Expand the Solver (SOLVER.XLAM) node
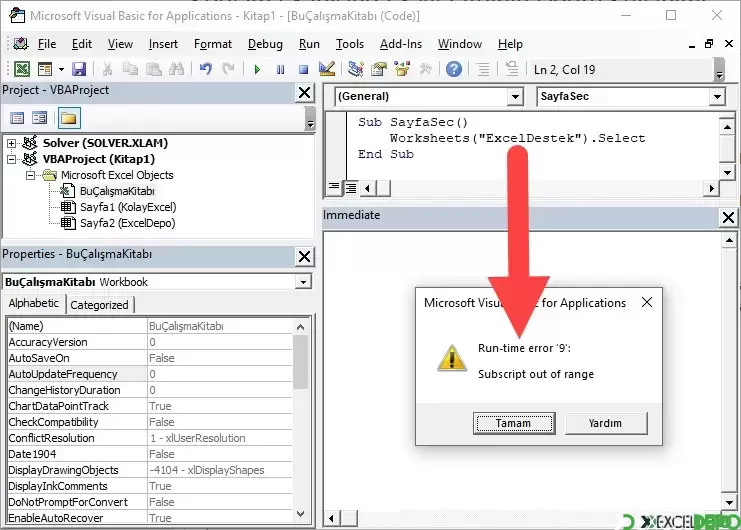 (12, 143)
